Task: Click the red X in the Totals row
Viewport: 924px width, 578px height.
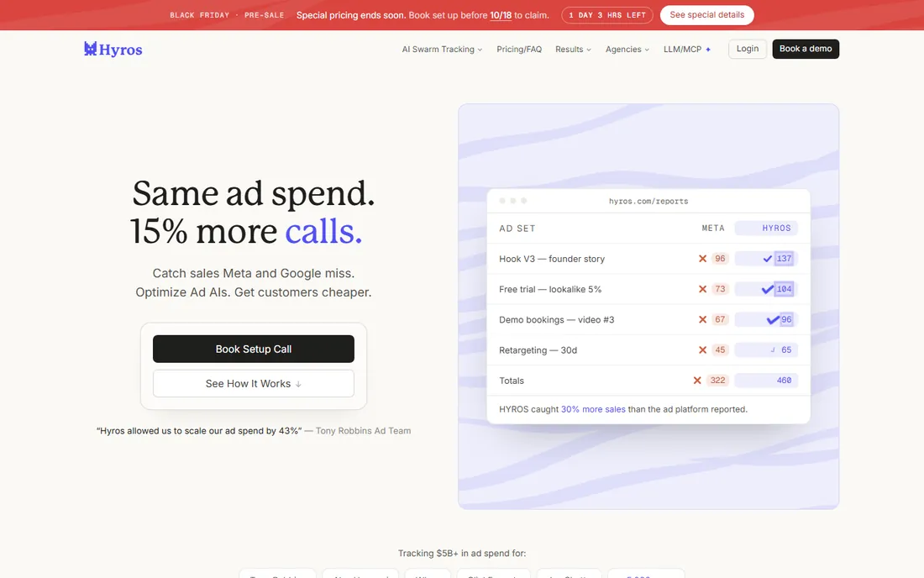Action: pos(697,381)
